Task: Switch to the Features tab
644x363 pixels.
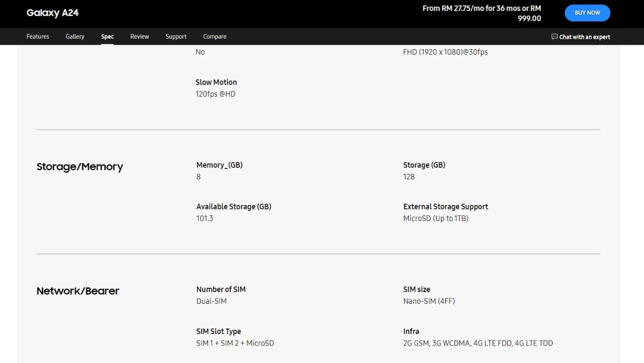Action: point(37,37)
